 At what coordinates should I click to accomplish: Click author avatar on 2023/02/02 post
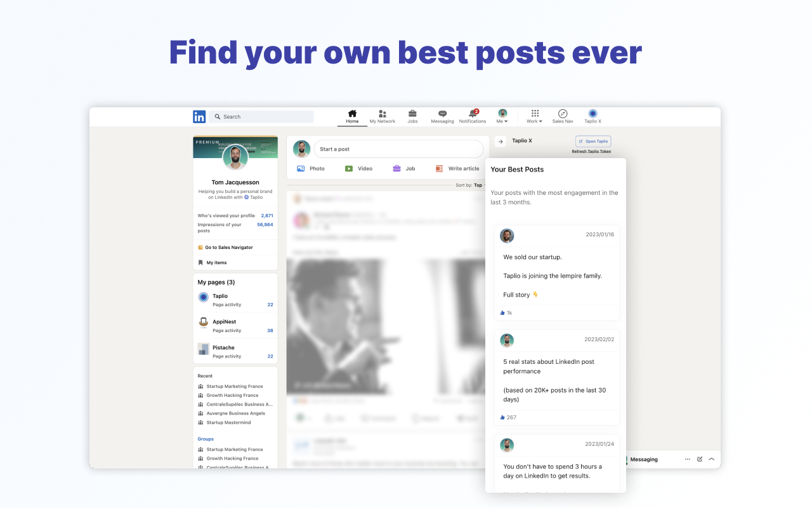[x=507, y=340]
